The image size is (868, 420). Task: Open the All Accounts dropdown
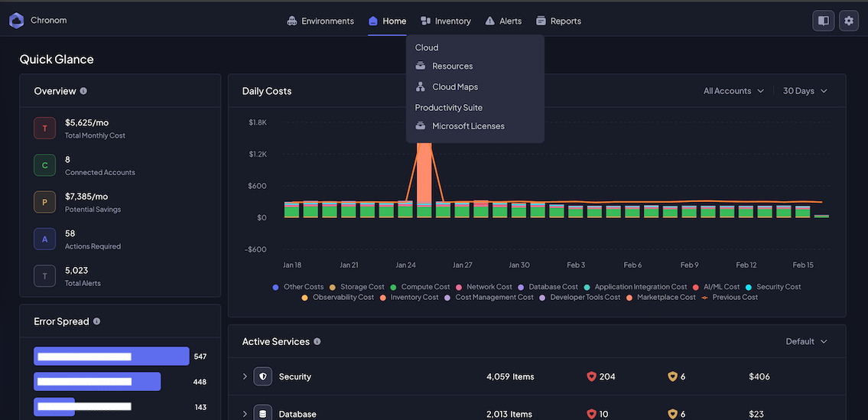(733, 91)
